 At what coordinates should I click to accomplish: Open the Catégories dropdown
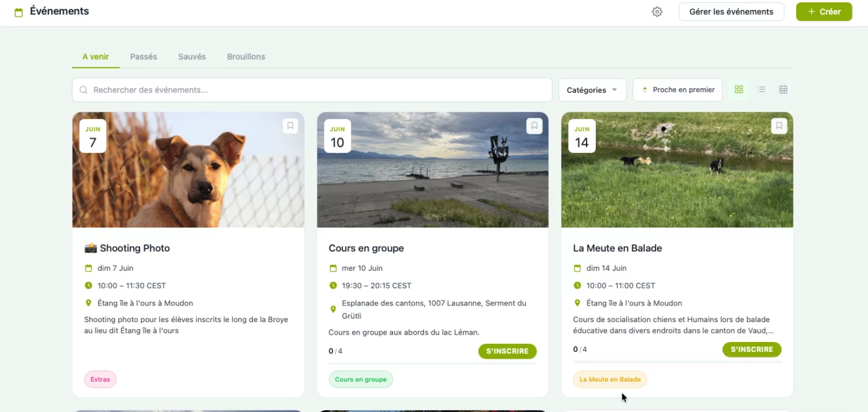point(592,90)
